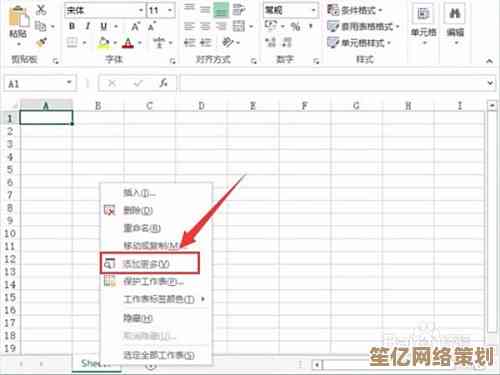This screenshot has width=500, height=375.
Task: Click the text Orientation icon
Action: point(228,42)
